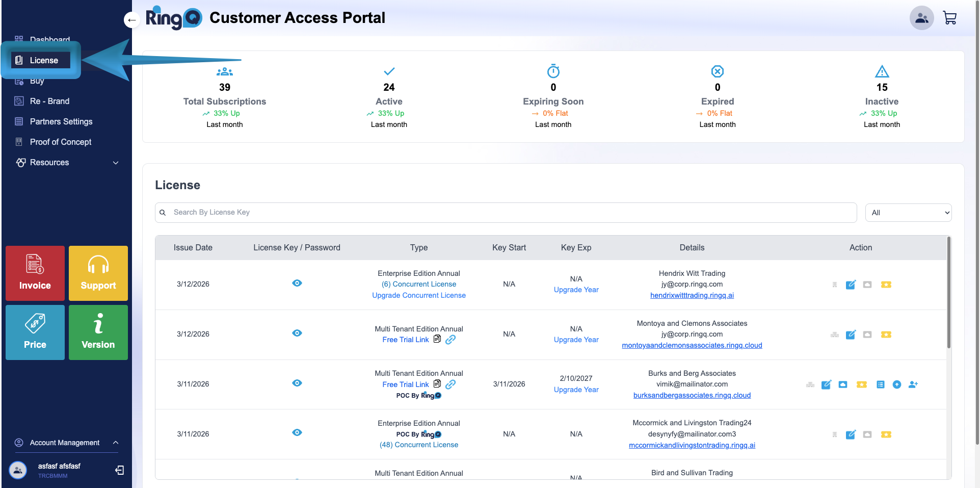Viewport: 980px width, 488px height.
Task: Reveal Mccormick and Livingston Trading24 password
Action: pos(297,432)
